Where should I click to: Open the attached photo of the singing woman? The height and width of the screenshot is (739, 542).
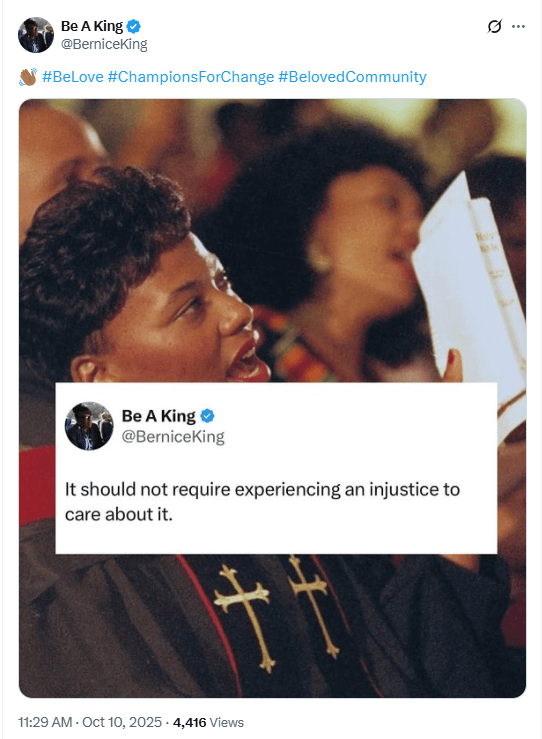(272, 398)
